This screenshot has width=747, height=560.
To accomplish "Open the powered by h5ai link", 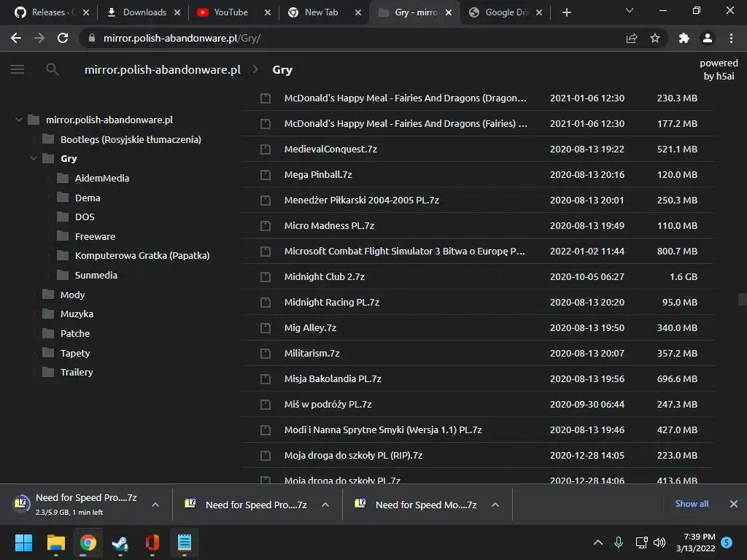I will [719, 69].
